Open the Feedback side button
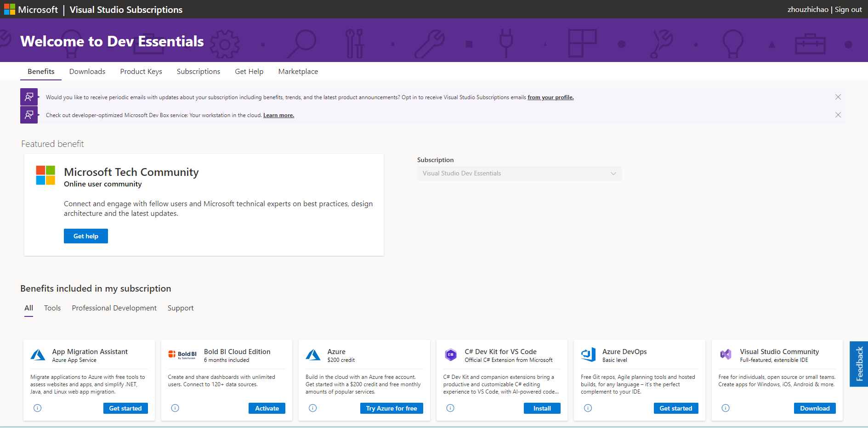The image size is (868, 428). point(859,364)
